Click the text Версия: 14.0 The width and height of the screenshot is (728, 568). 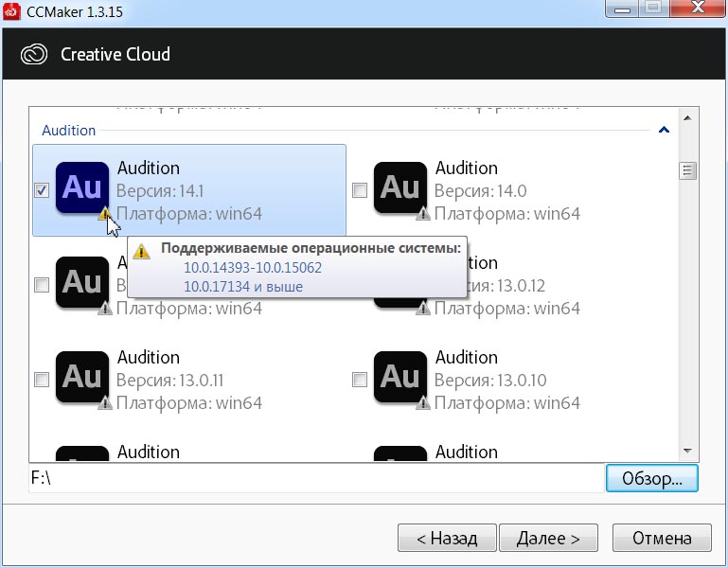tap(481, 191)
